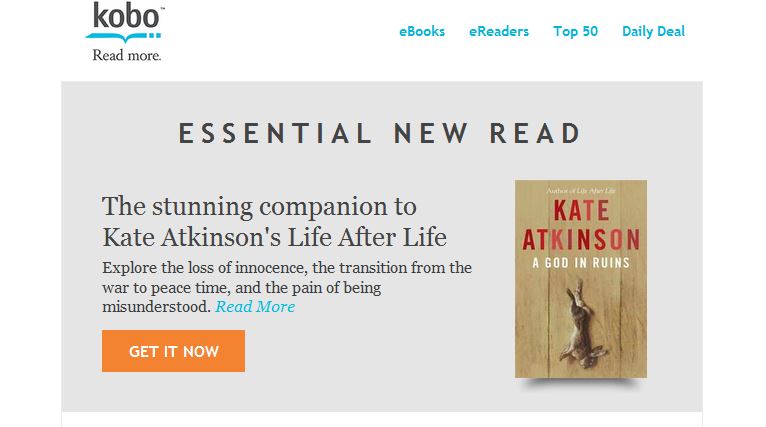This screenshot has width=766, height=427.
Task: Click the "Read more." tagline below the logo
Action: [126, 56]
